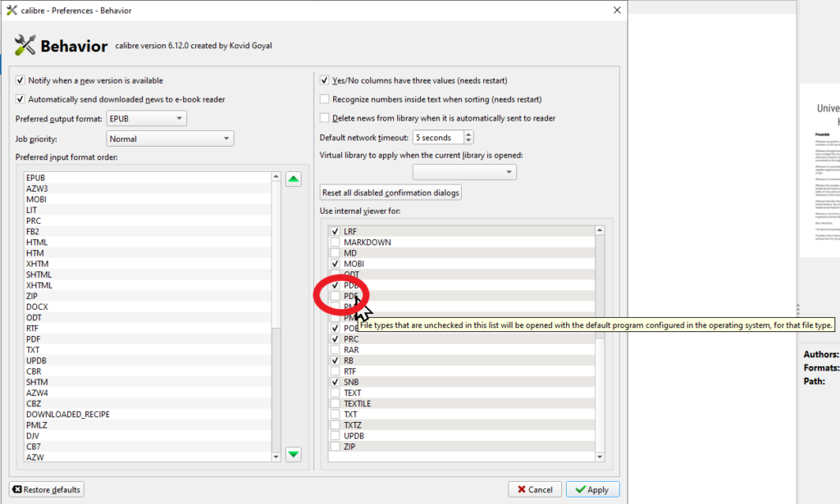
Task: Click the Apply button
Action: coord(592,489)
